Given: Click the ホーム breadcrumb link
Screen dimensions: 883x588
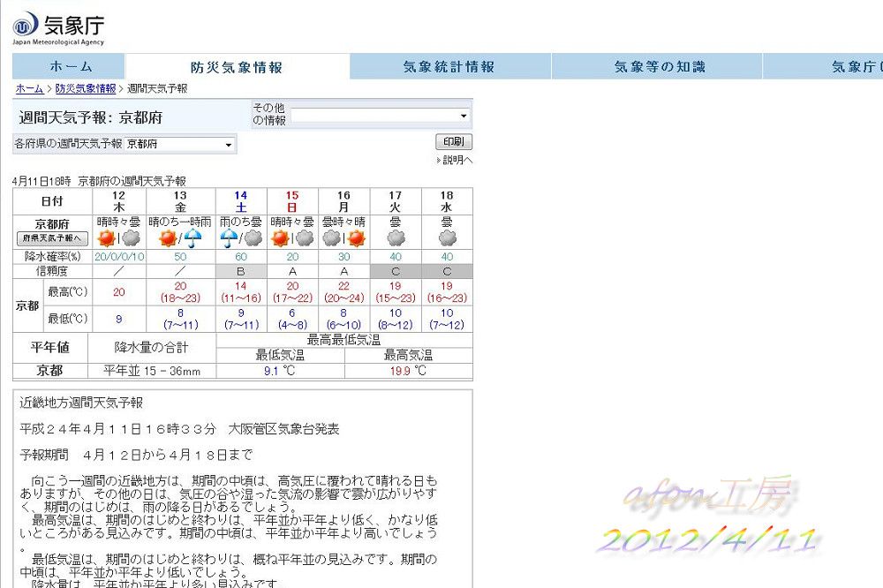Looking at the screenshot, I should tap(29, 89).
